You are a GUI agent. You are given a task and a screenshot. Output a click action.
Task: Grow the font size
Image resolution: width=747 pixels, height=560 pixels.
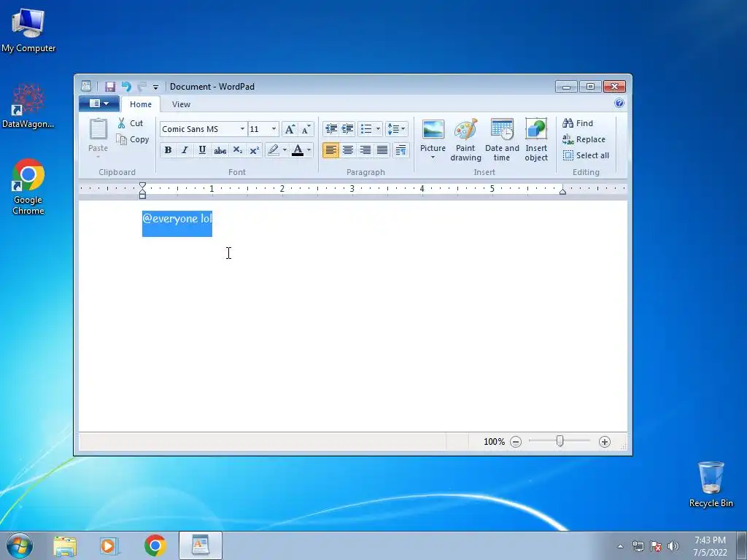point(290,129)
